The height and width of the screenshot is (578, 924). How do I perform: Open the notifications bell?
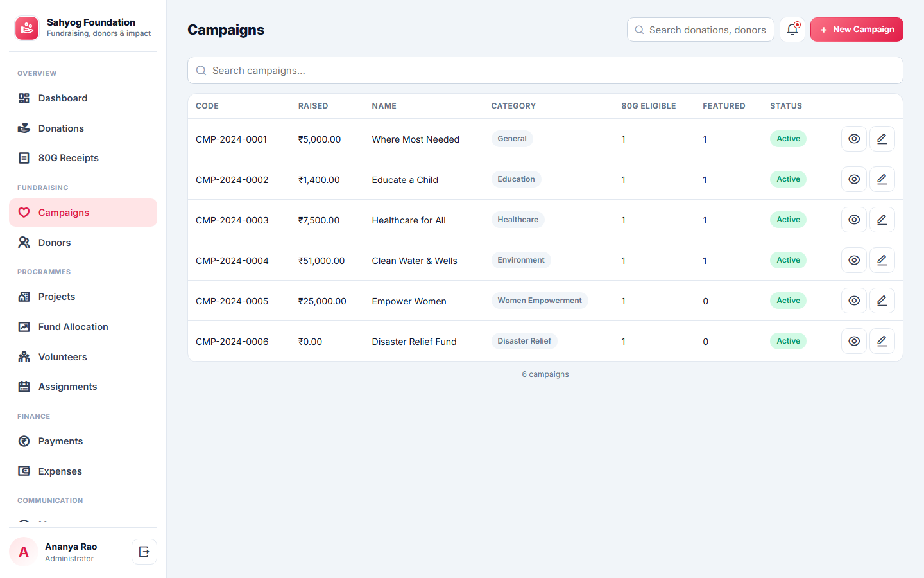pos(792,30)
